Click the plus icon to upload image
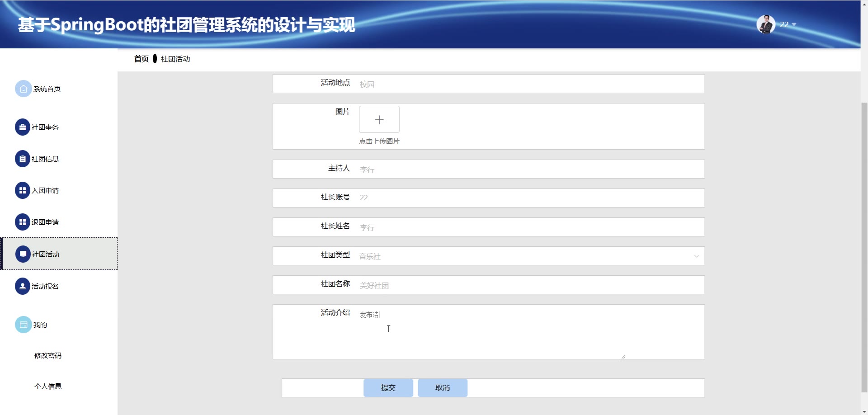The image size is (868, 415). click(x=379, y=120)
